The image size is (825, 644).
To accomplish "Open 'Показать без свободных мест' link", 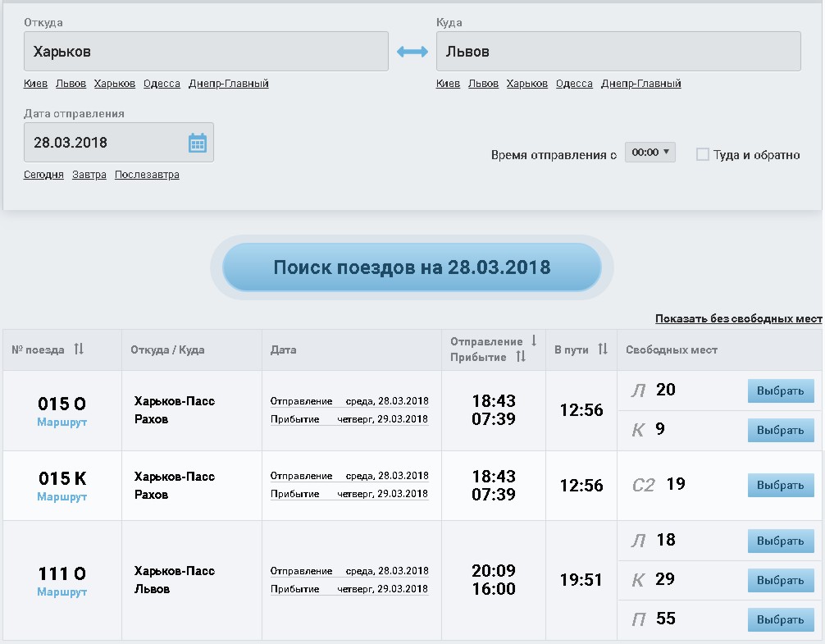I will pyautogui.click(x=738, y=319).
